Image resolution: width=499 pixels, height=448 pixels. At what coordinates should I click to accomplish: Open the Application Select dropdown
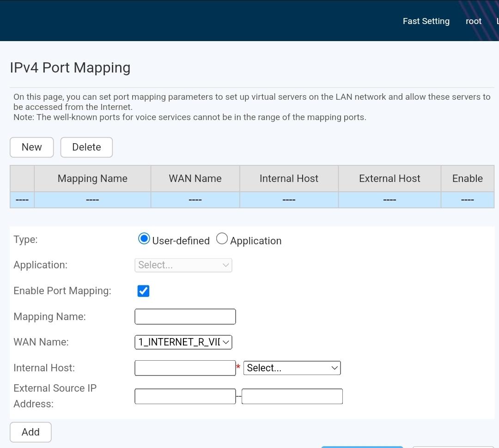pos(183,265)
